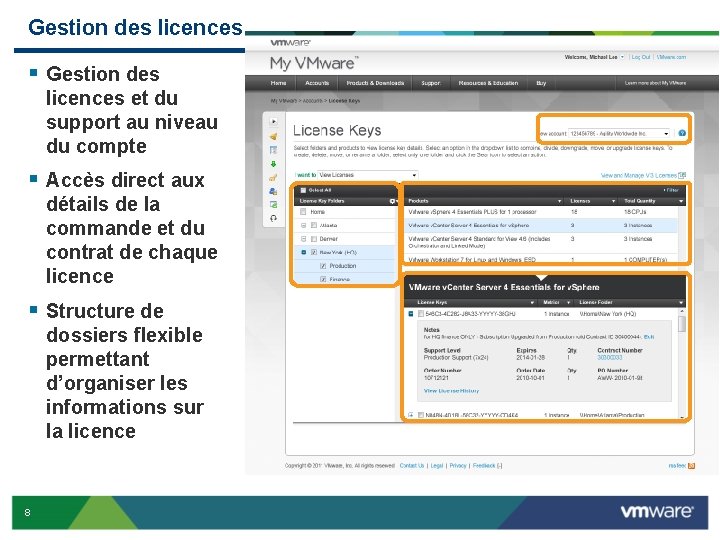Click the Contact Us footer link
Screen dimensions: 720x540
pyautogui.click(x=412, y=466)
